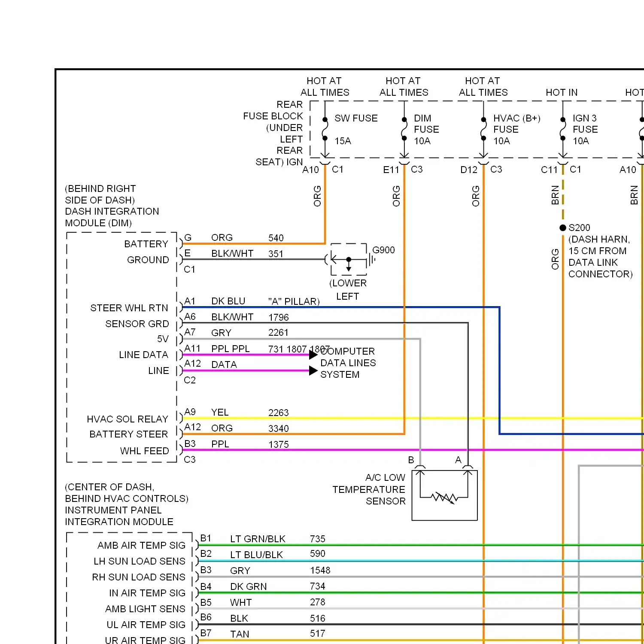644x644 pixels.
Task: Click the LT GRN/BLK wire label
Action: 258,539
